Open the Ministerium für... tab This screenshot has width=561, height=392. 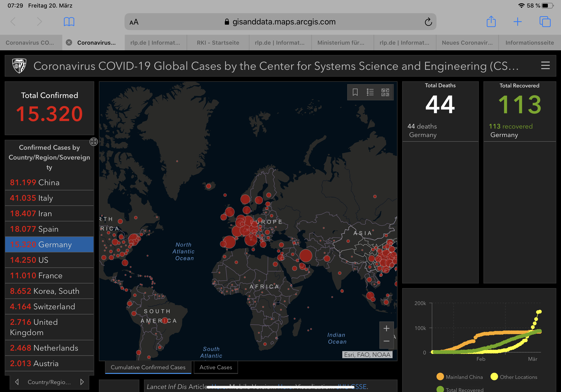[343, 43]
